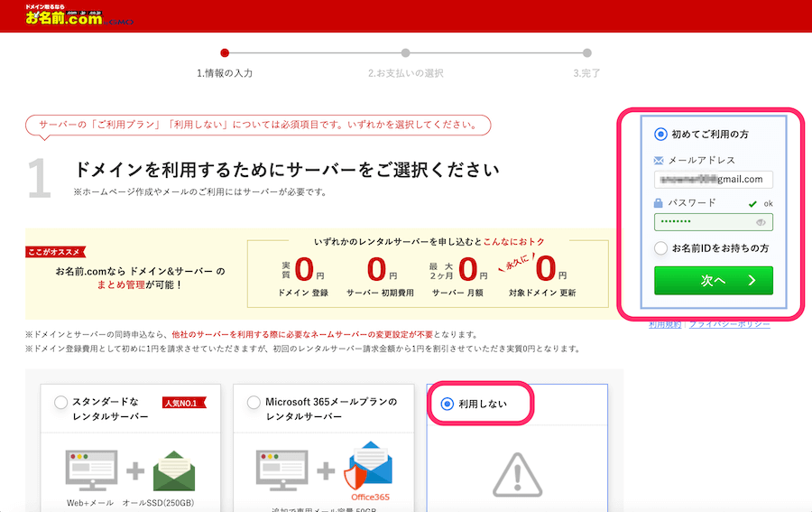Click the green 次へ button

[713, 280]
